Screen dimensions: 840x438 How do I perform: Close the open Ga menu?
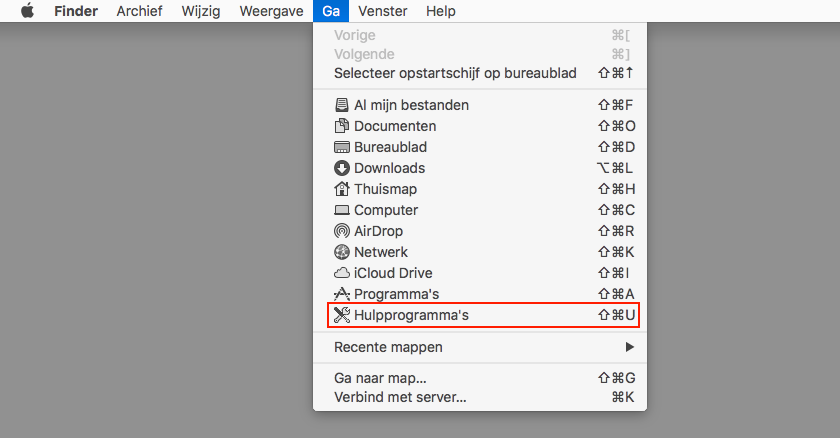(x=331, y=11)
